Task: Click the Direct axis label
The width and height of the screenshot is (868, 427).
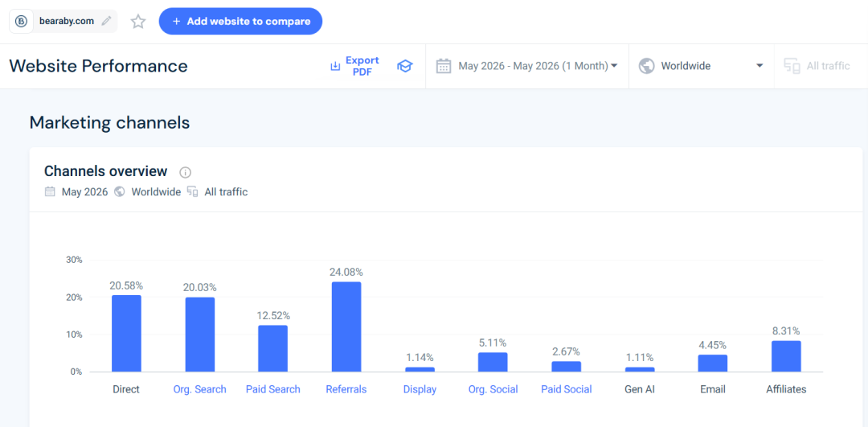Action: point(126,389)
